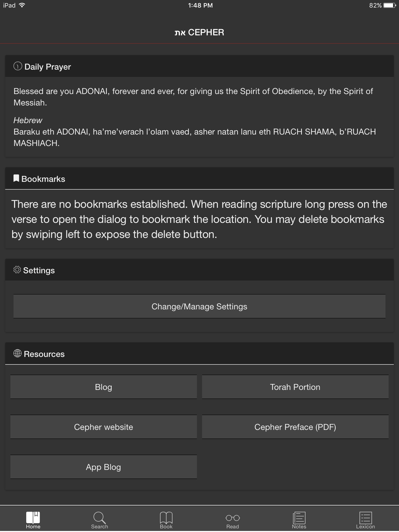The width and height of the screenshot is (399, 532).
Task: Tap the Resources section heading
Action: (44, 354)
